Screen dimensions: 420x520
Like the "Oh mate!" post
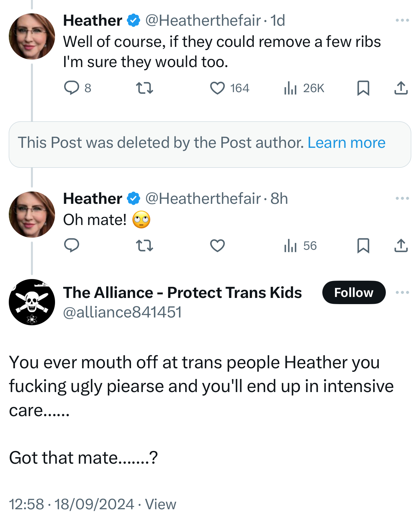coord(217,246)
